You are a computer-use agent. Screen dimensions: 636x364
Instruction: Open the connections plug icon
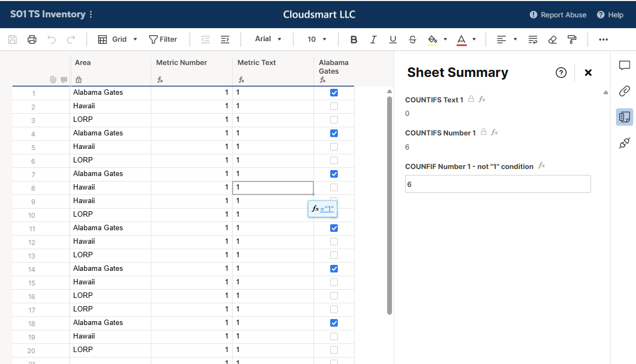[x=625, y=143]
